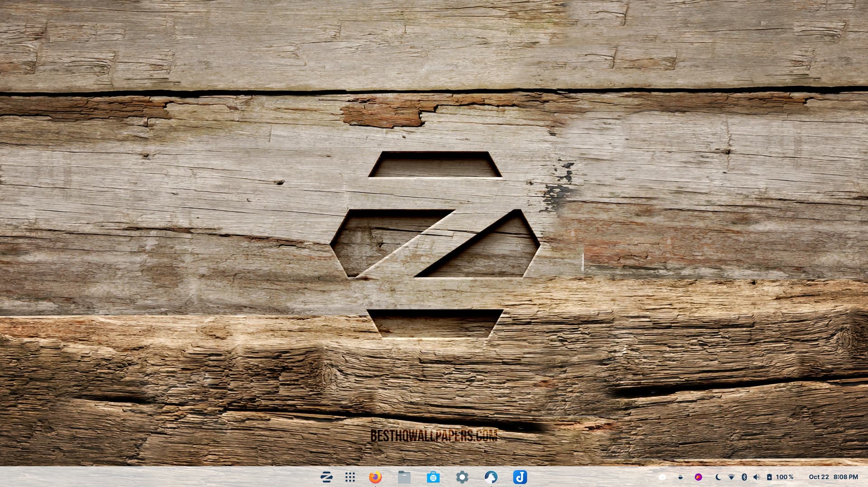Click the white round tray icon

662,477
